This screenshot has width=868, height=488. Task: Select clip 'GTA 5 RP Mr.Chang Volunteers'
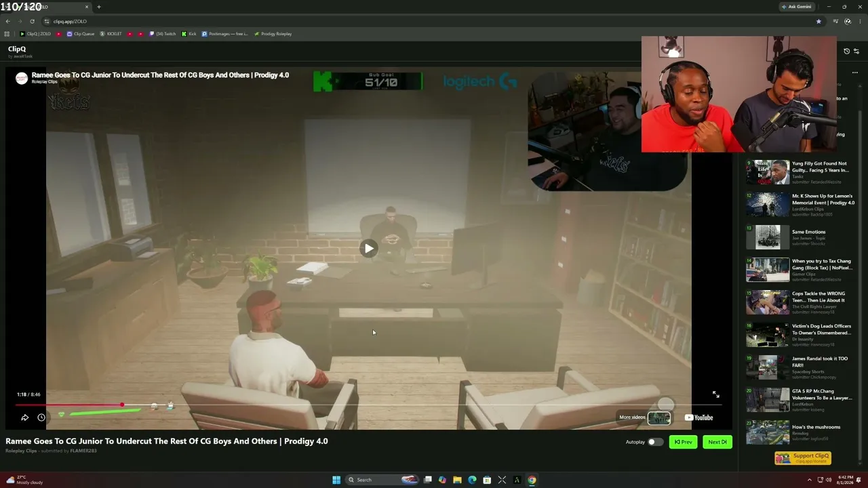click(800, 400)
